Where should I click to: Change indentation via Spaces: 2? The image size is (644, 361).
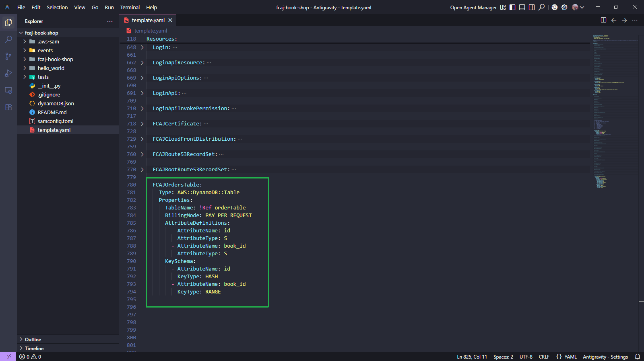[503, 357]
